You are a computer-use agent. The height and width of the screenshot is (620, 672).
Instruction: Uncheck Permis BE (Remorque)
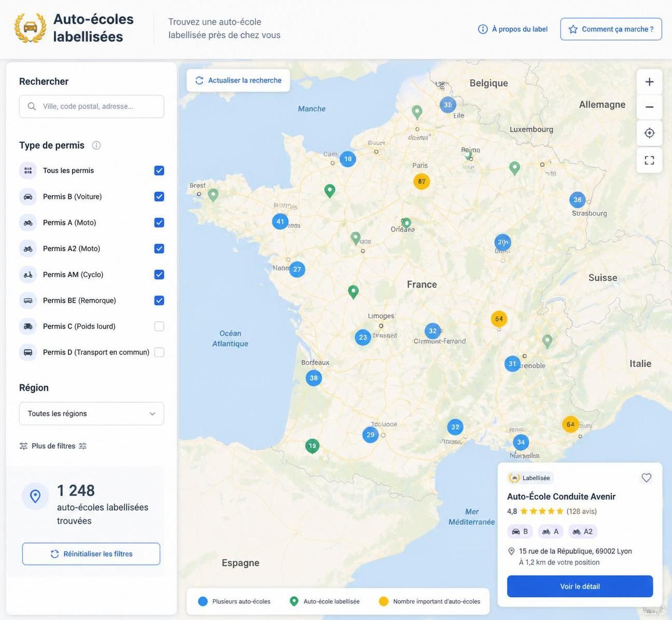(159, 300)
